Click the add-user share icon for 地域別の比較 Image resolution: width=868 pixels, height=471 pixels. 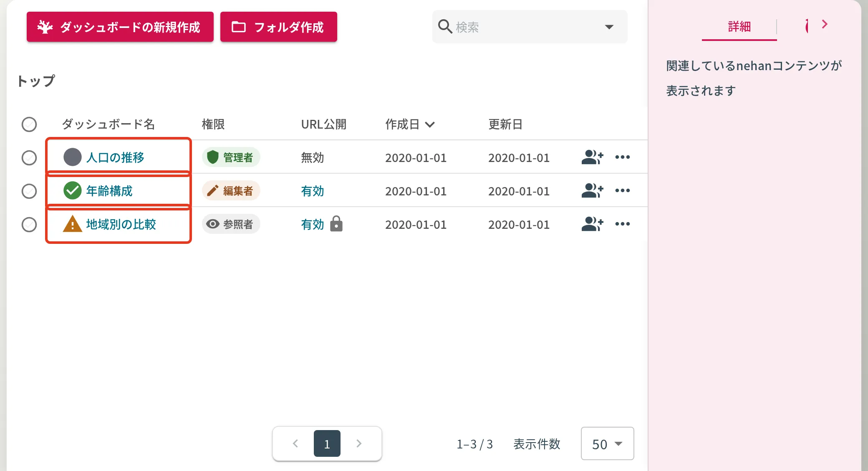(x=592, y=224)
